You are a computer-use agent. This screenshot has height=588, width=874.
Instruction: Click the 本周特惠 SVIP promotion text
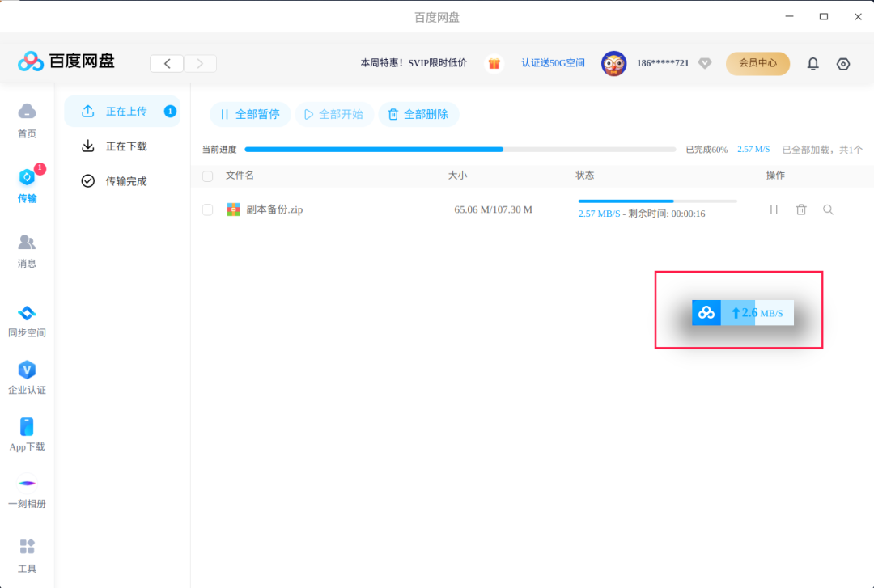click(414, 63)
